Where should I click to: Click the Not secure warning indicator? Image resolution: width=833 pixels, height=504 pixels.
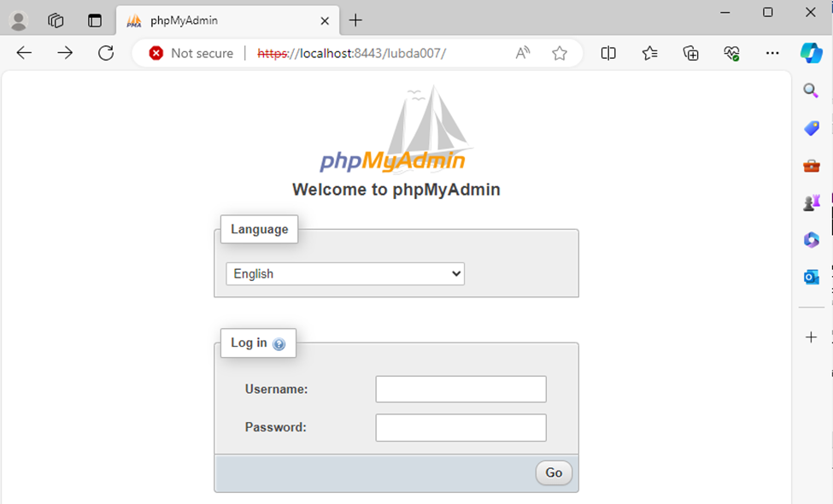click(x=191, y=53)
